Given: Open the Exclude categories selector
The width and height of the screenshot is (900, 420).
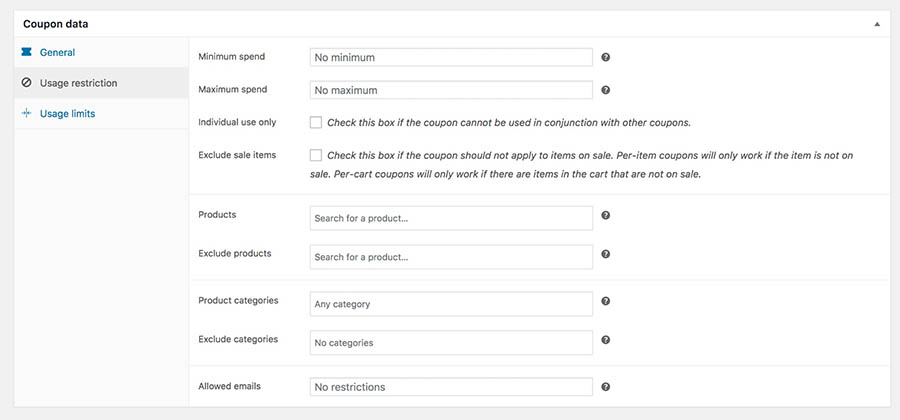Looking at the screenshot, I should (451, 343).
